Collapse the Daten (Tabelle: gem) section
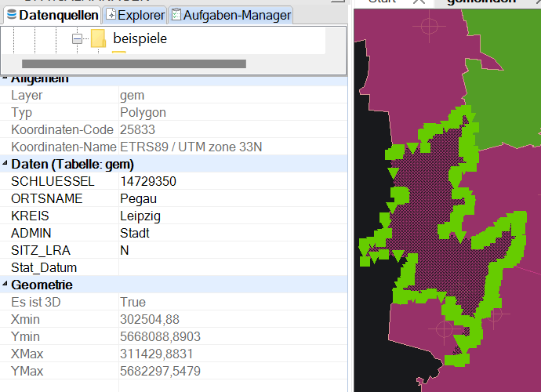The image size is (541, 392). pos(5,163)
